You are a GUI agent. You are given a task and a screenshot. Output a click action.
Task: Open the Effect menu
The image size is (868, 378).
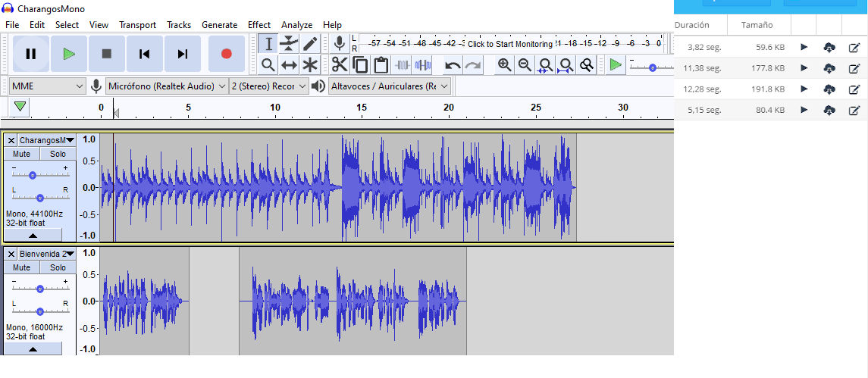click(x=259, y=25)
